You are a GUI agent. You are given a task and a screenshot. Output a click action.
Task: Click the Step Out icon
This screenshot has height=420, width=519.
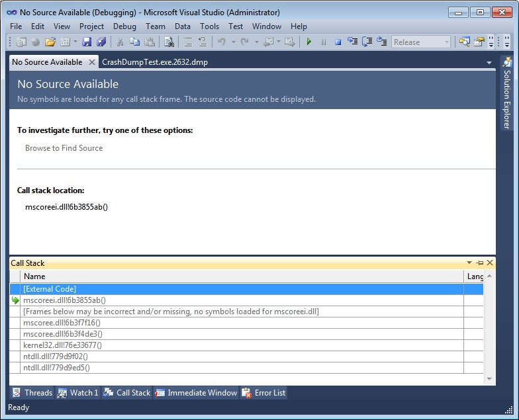[381, 42]
